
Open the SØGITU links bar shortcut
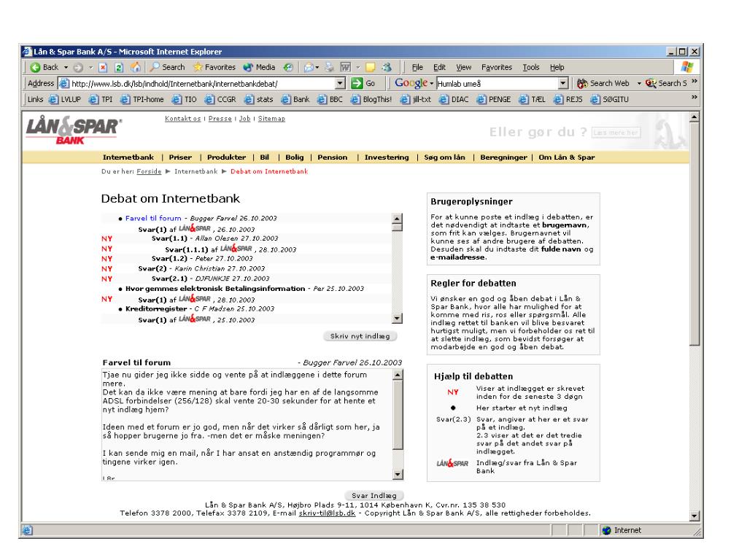tap(610, 99)
